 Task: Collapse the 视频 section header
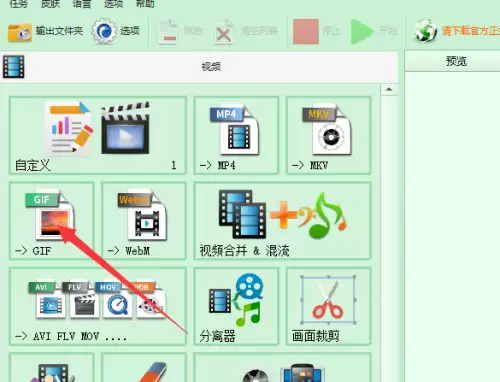click(x=199, y=67)
